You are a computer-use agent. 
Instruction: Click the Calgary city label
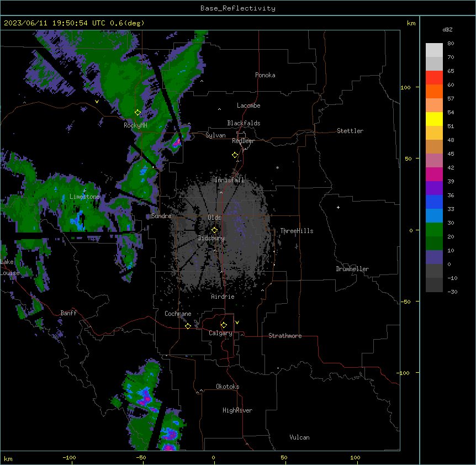pyautogui.click(x=221, y=333)
